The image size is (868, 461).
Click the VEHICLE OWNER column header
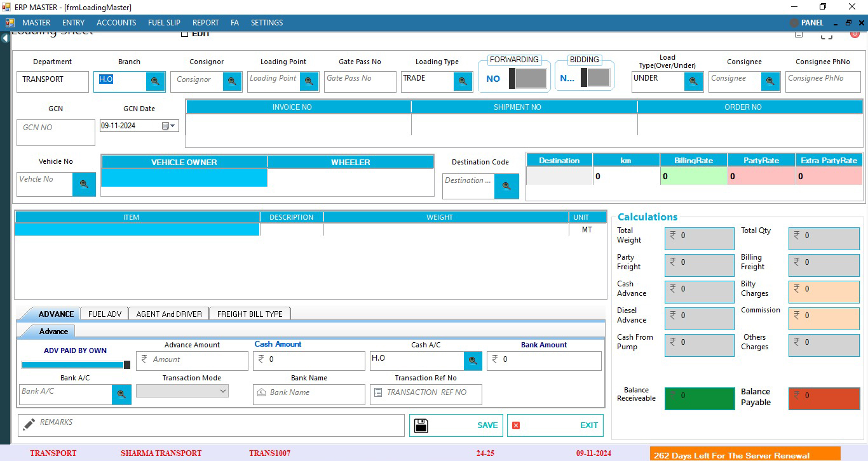click(184, 162)
